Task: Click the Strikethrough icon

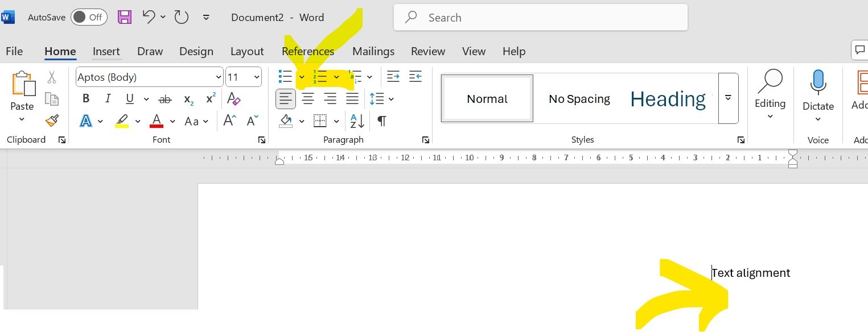Action: pos(164,98)
